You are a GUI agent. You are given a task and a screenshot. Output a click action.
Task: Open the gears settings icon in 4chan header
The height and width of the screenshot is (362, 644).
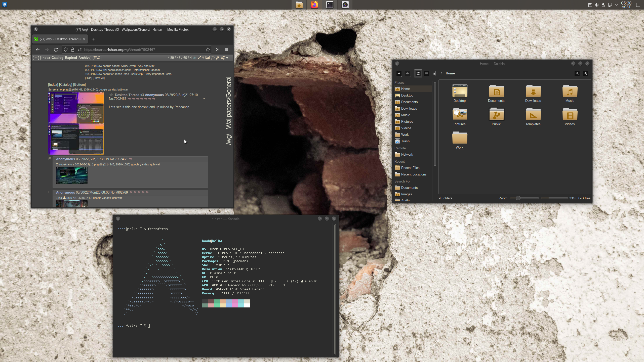pyautogui.click(x=223, y=58)
